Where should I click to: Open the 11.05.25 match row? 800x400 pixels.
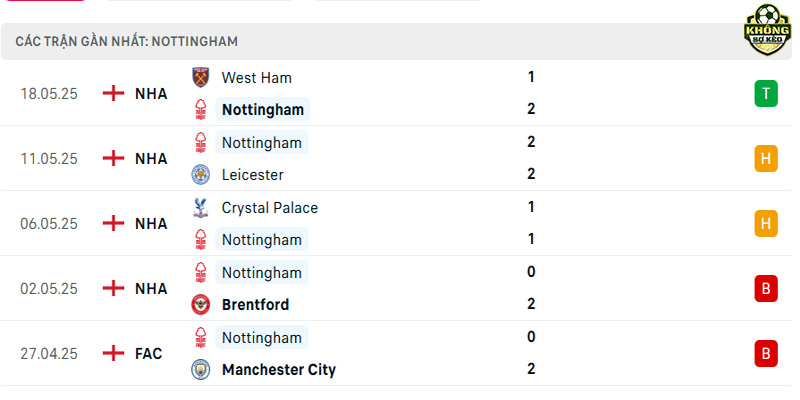pyautogui.click(x=398, y=158)
